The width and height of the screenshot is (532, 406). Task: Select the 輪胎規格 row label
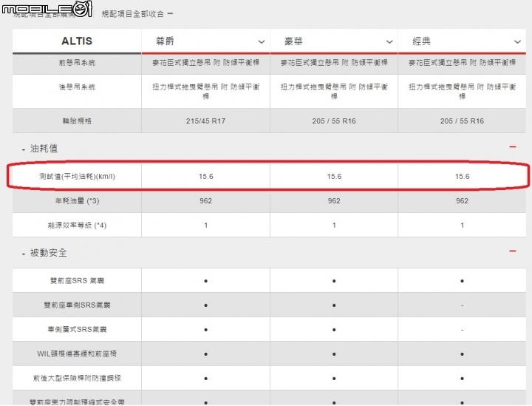click(77, 121)
